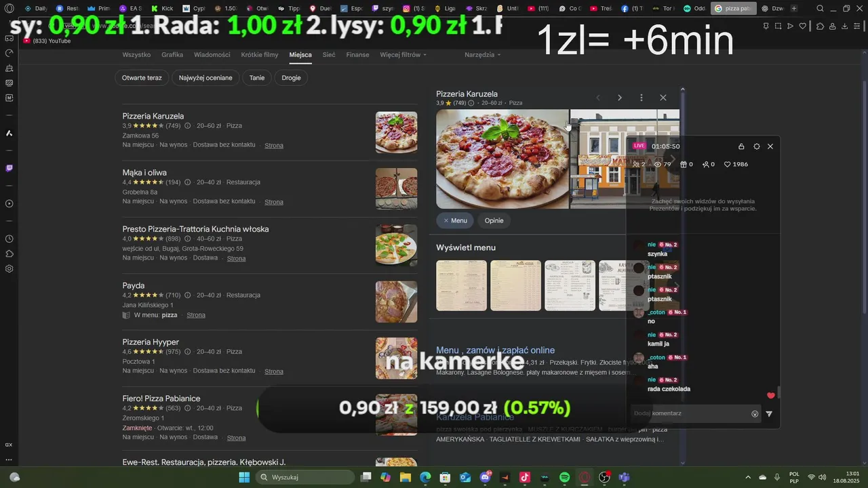Click the Menu, zamów i zapłać online link
The height and width of the screenshot is (488, 868).
click(x=495, y=350)
